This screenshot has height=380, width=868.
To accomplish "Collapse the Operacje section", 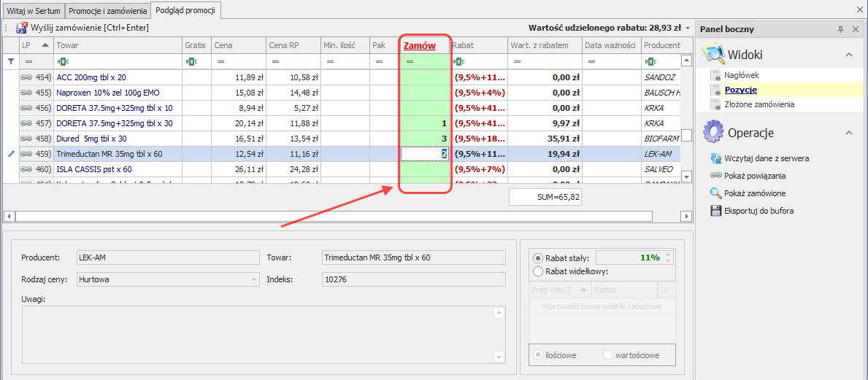I will point(849,133).
